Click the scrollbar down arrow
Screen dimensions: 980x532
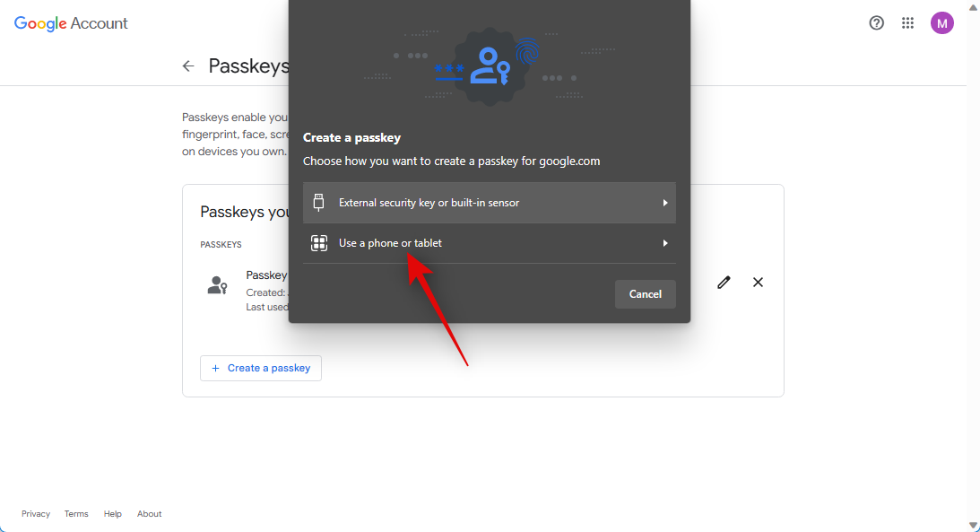pyautogui.click(x=973, y=526)
